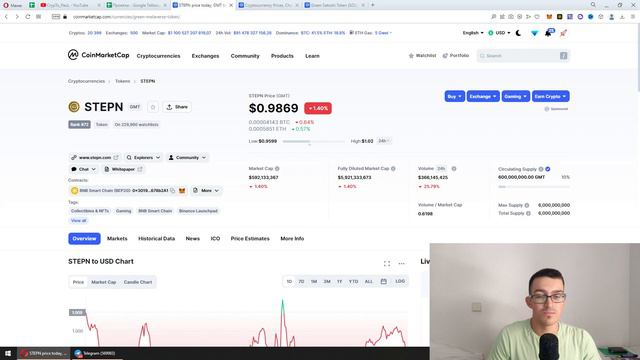The image size is (640, 360).
Task: Open Learn nav menu
Action: [312, 56]
